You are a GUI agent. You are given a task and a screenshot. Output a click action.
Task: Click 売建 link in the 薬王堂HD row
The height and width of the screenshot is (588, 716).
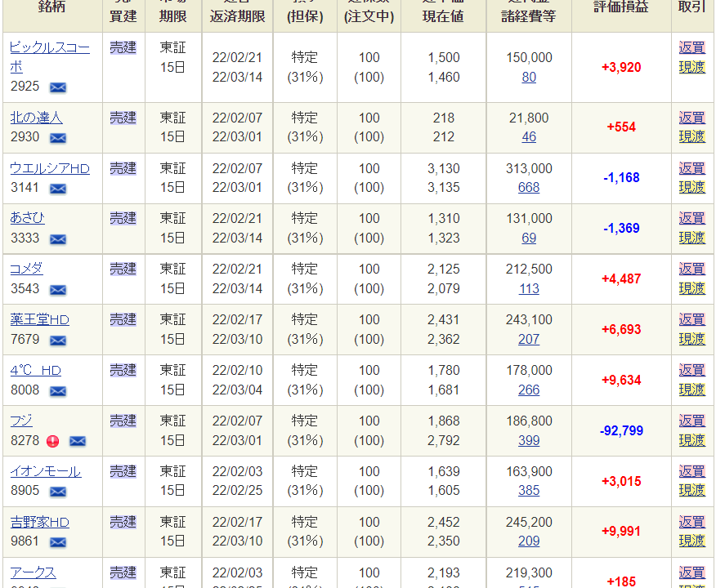pos(123,319)
